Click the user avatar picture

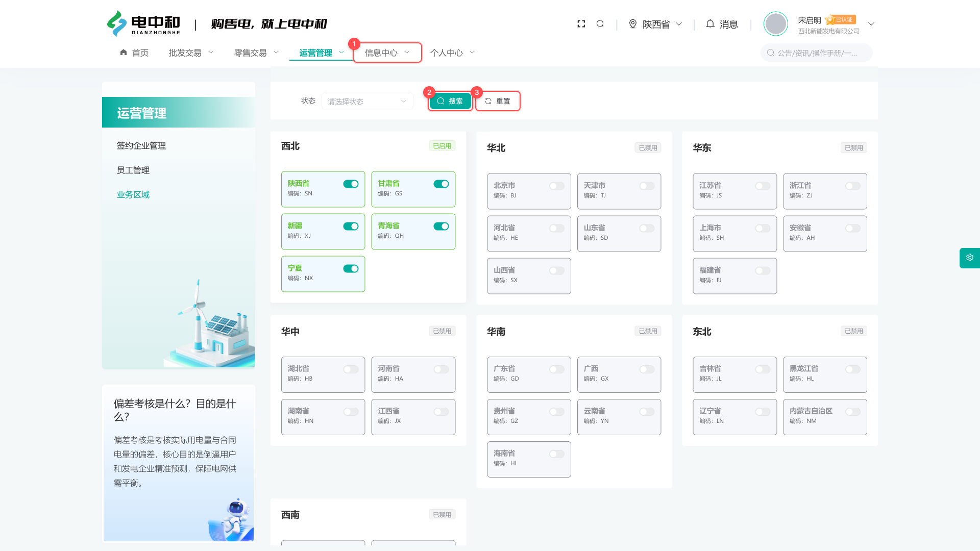tap(776, 24)
